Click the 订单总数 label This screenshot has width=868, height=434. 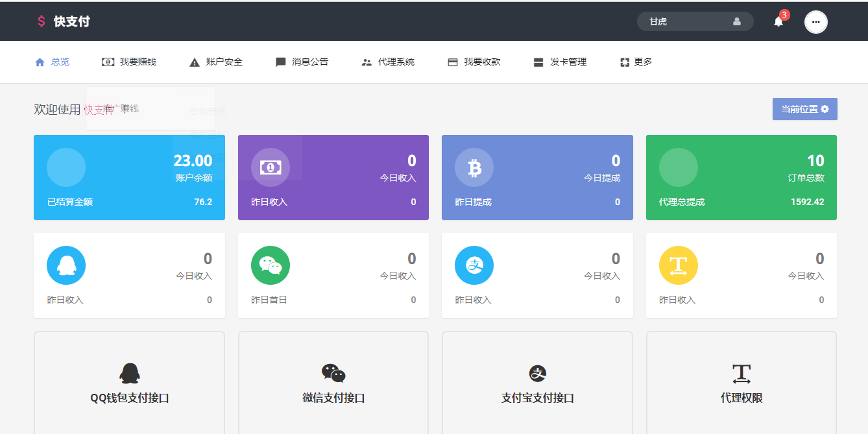(x=806, y=178)
